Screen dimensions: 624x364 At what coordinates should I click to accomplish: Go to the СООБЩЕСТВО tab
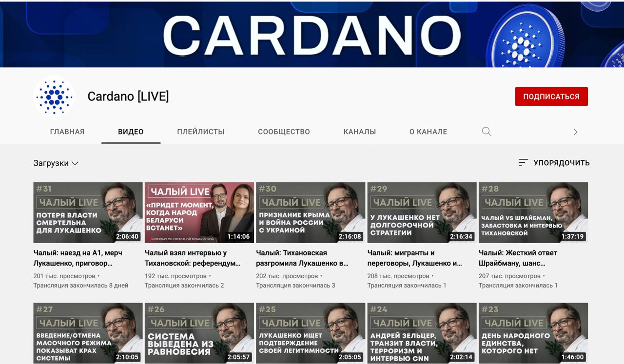(284, 132)
